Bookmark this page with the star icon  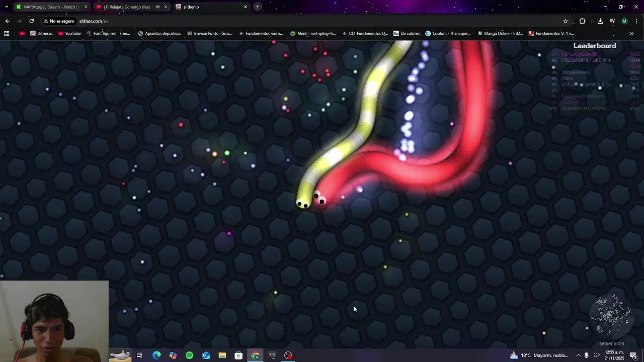pyautogui.click(x=566, y=21)
